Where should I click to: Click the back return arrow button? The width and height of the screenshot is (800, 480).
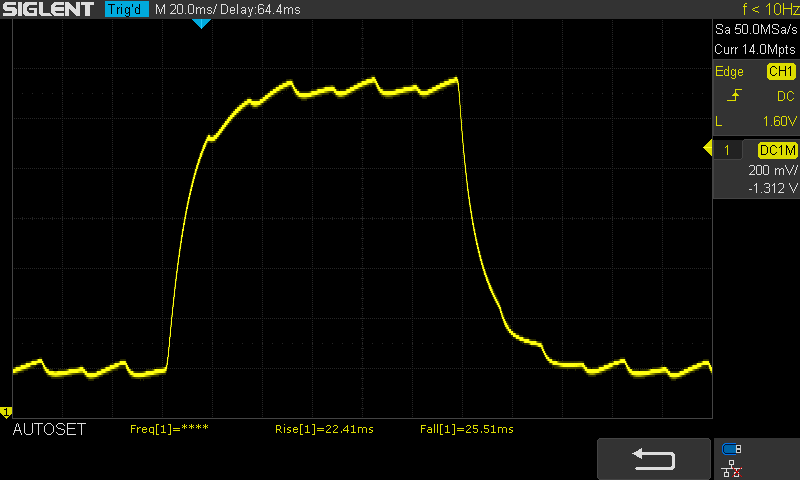654,459
